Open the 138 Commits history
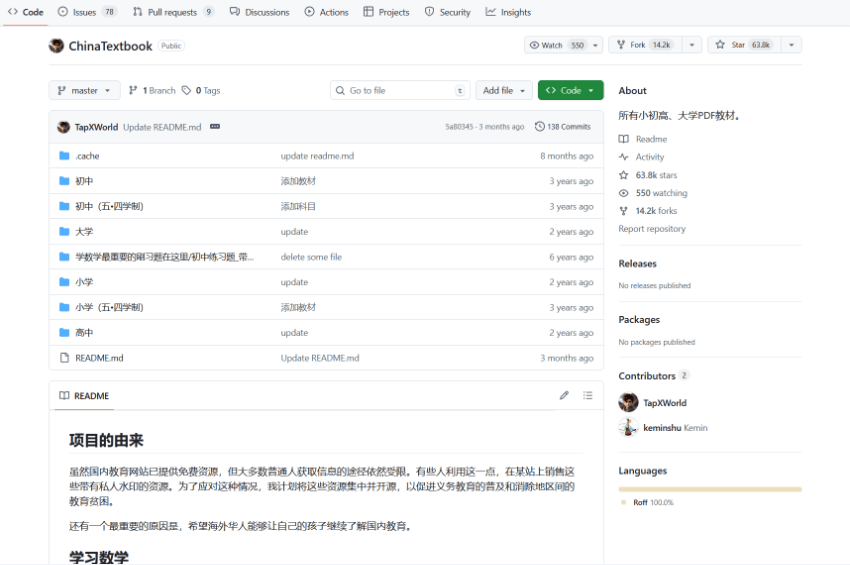The width and height of the screenshot is (850, 565). coord(563,126)
